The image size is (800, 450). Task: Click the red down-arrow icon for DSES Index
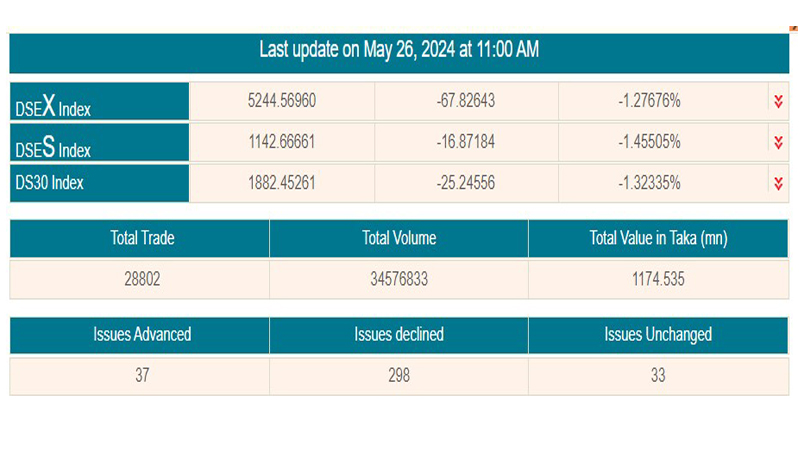point(777,142)
